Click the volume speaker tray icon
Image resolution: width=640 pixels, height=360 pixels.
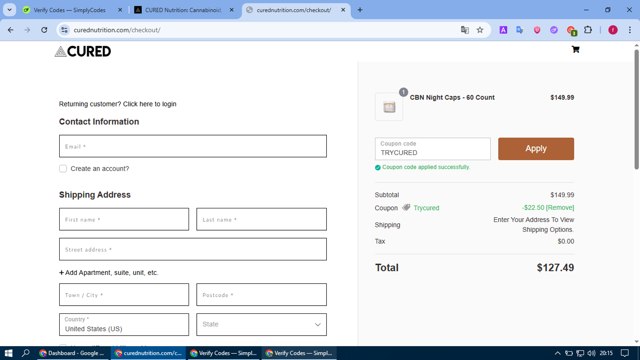pos(591,353)
